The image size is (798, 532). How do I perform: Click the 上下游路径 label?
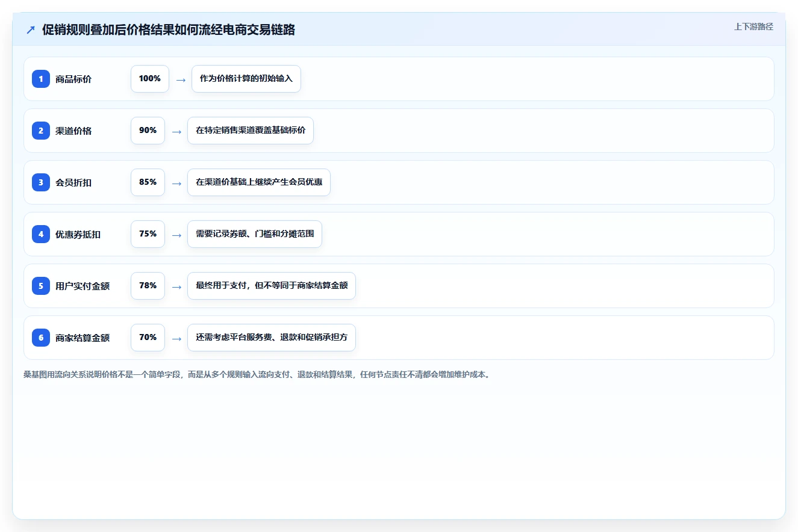[x=753, y=27]
